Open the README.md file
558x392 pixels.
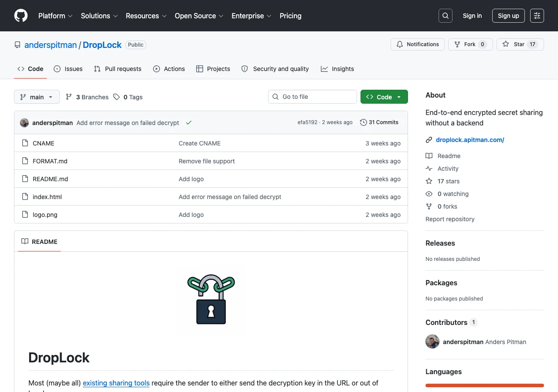(50, 179)
